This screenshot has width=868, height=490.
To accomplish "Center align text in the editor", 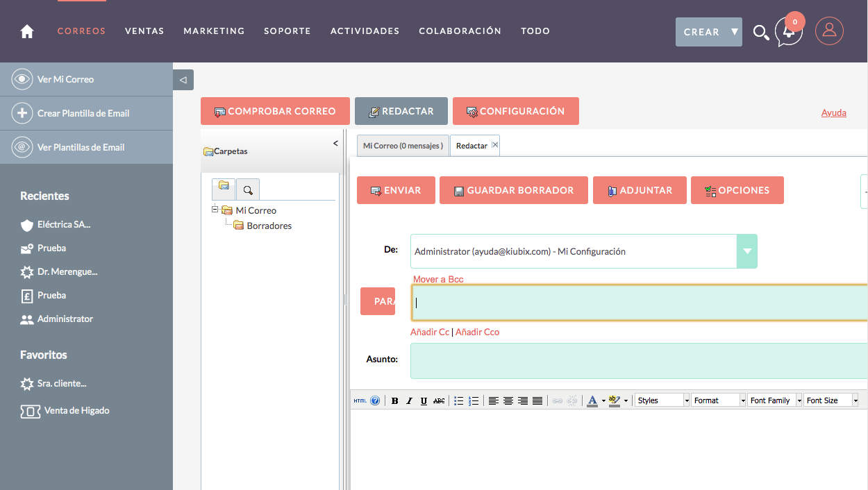I will pyautogui.click(x=508, y=400).
